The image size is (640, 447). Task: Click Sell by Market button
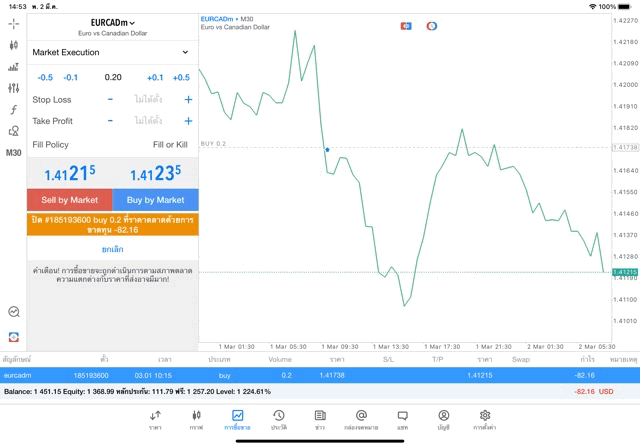click(70, 200)
